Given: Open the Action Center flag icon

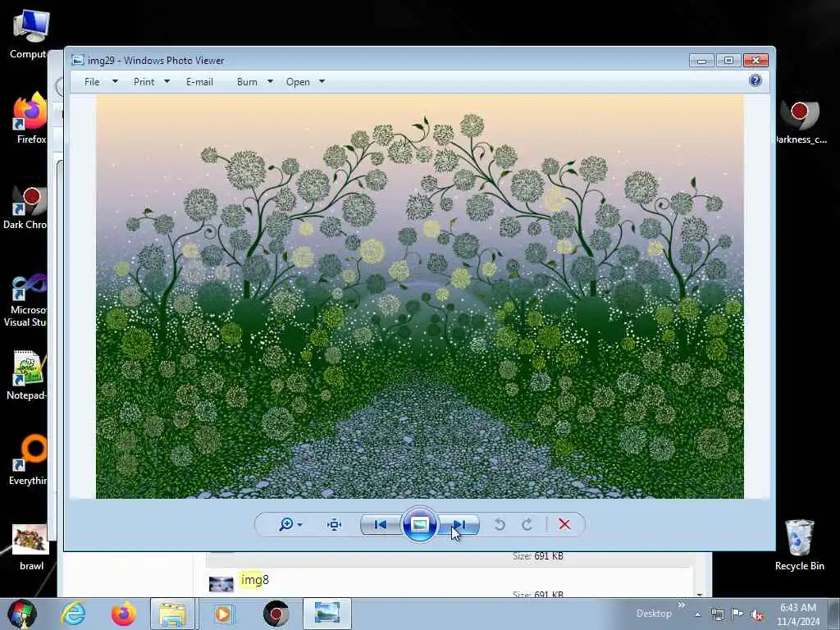Looking at the screenshot, I should 737,614.
